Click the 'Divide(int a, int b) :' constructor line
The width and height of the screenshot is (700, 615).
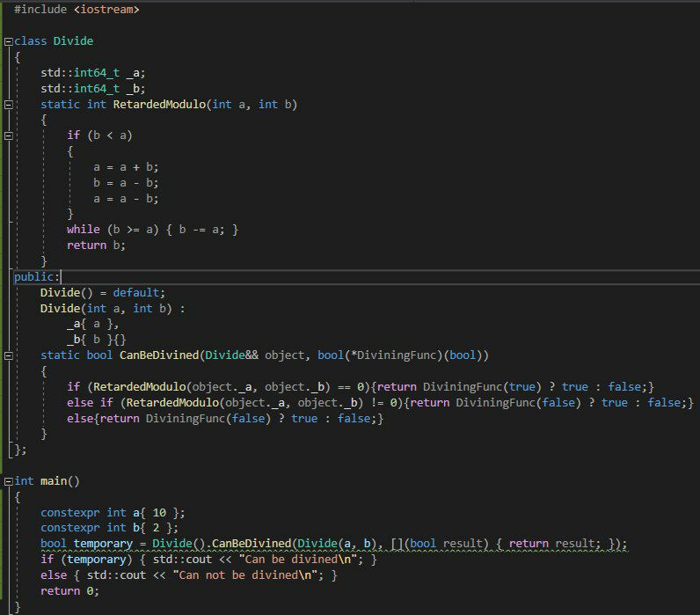(x=113, y=309)
